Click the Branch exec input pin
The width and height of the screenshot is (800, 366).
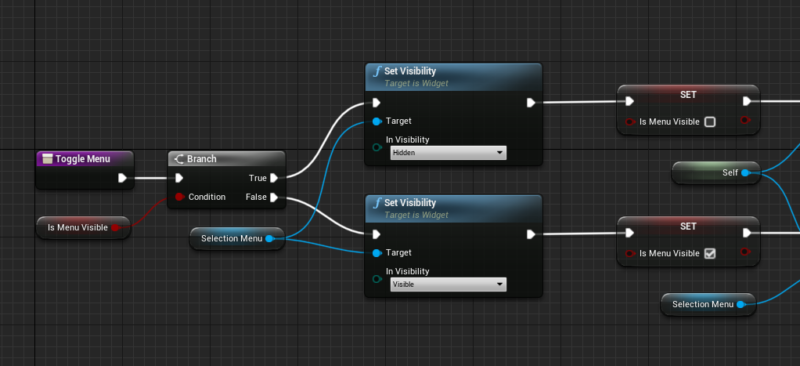click(x=179, y=178)
